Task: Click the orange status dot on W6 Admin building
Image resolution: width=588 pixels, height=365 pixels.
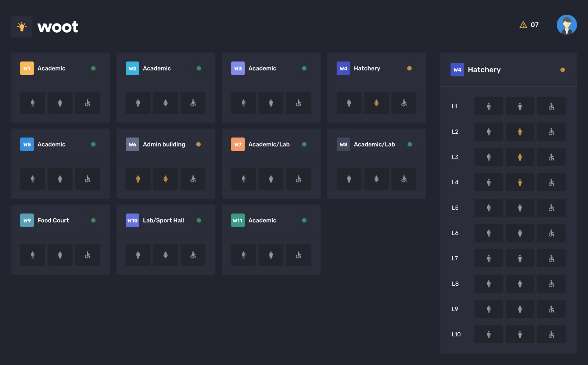Action: 198,144
